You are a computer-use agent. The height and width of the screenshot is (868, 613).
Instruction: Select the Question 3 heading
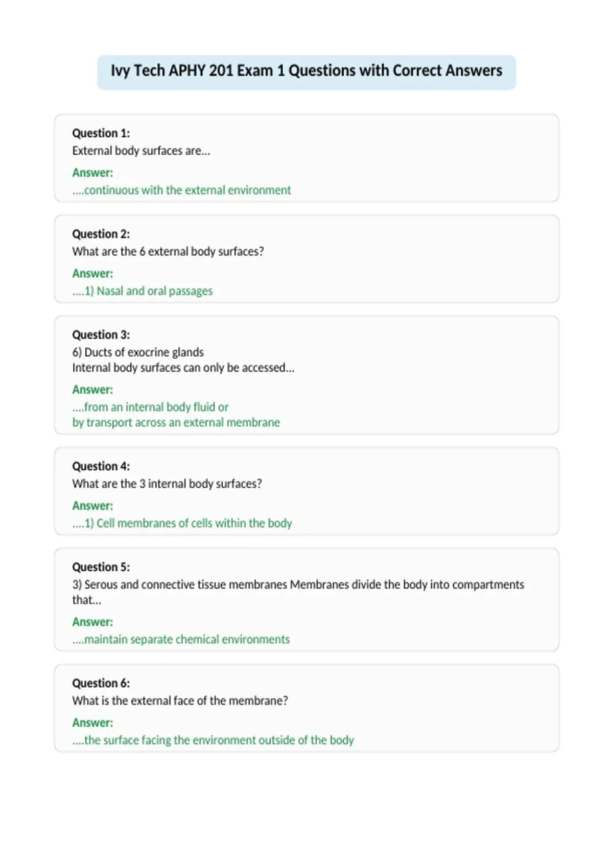click(x=101, y=334)
